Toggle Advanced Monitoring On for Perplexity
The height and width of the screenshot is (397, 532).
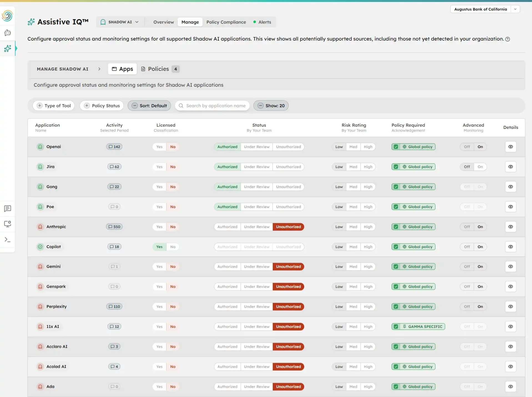tap(480, 306)
